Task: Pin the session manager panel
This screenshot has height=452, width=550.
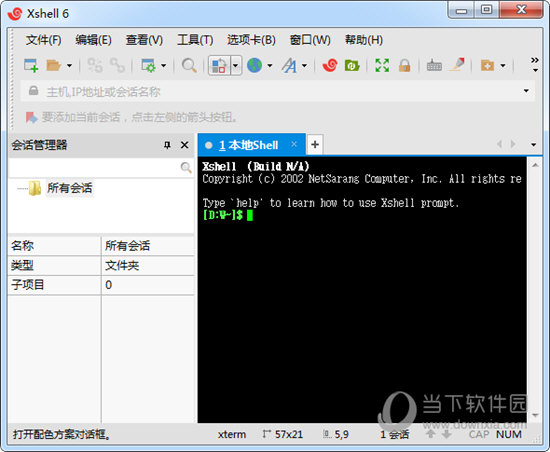Action: 167,145
